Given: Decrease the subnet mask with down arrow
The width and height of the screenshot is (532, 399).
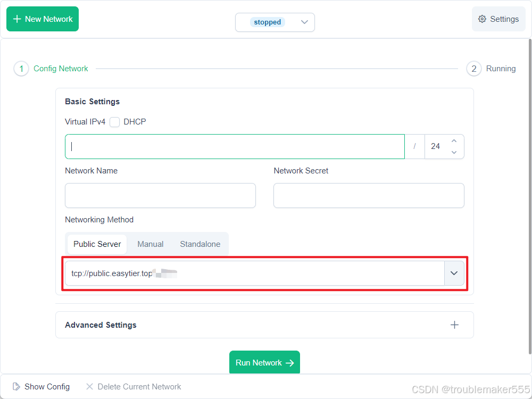Looking at the screenshot, I should click(454, 153).
